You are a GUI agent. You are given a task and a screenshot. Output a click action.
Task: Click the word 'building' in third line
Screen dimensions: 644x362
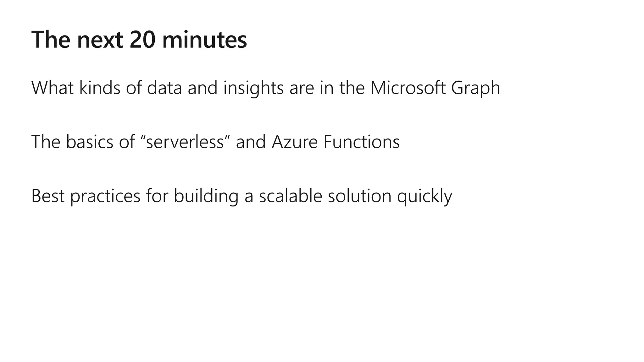tap(206, 196)
